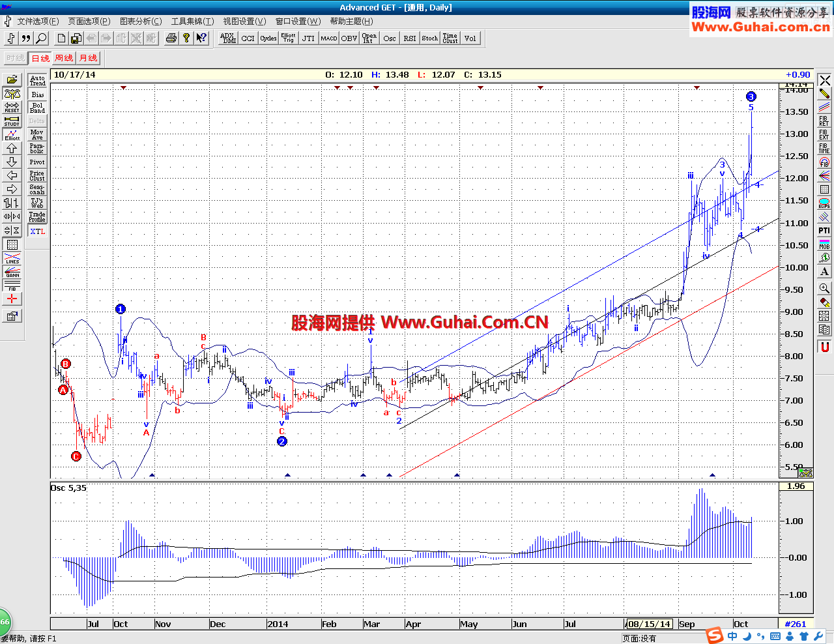This screenshot has height=644, width=834.
Task: Select the FIB RET retracement tool
Action: (824, 121)
